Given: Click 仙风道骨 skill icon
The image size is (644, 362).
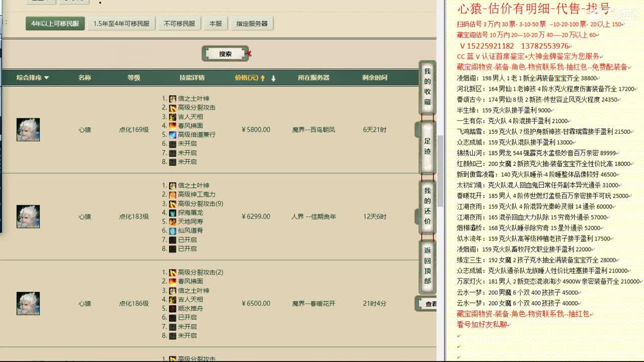Looking at the screenshot, I should point(173,231).
